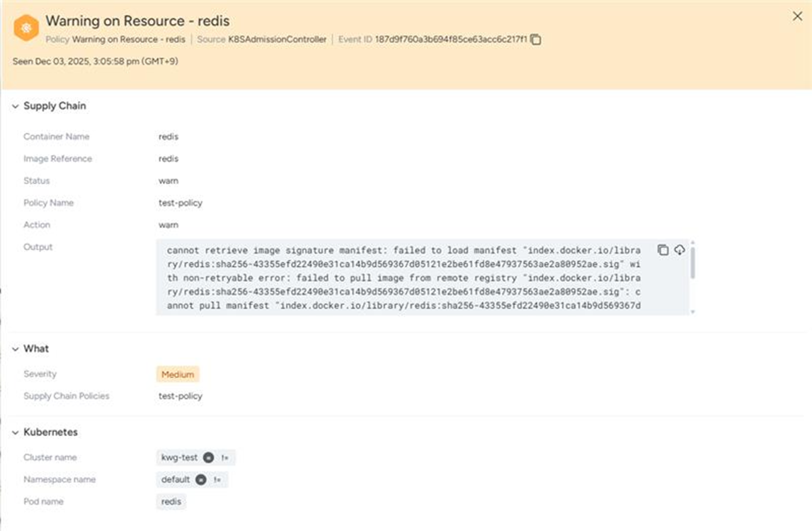Collapse the What section
812x531 pixels.
[x=16, y=349]
